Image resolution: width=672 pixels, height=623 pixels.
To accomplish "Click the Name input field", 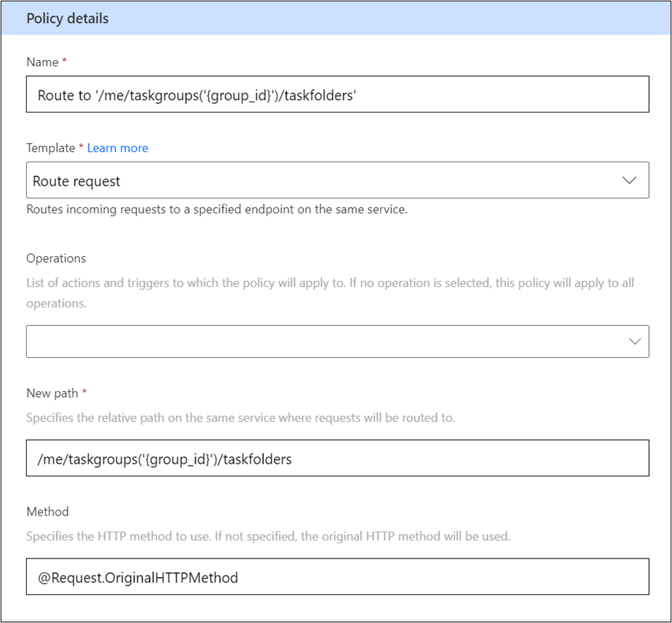I will pos(338,94).
